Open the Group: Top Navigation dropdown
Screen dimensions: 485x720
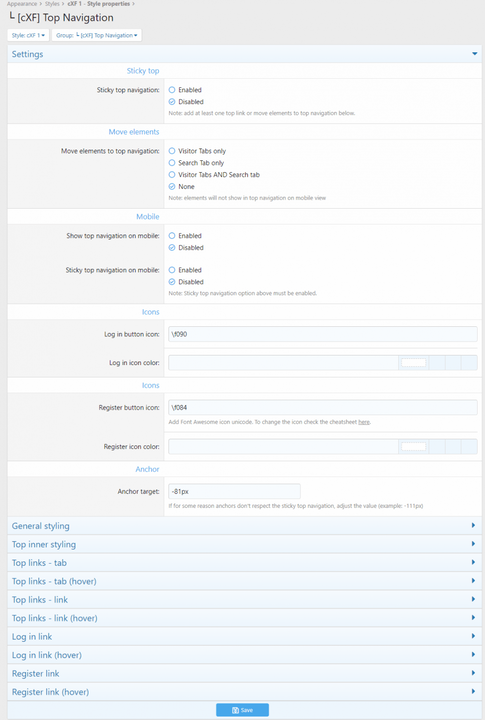(x=96, y=35)
